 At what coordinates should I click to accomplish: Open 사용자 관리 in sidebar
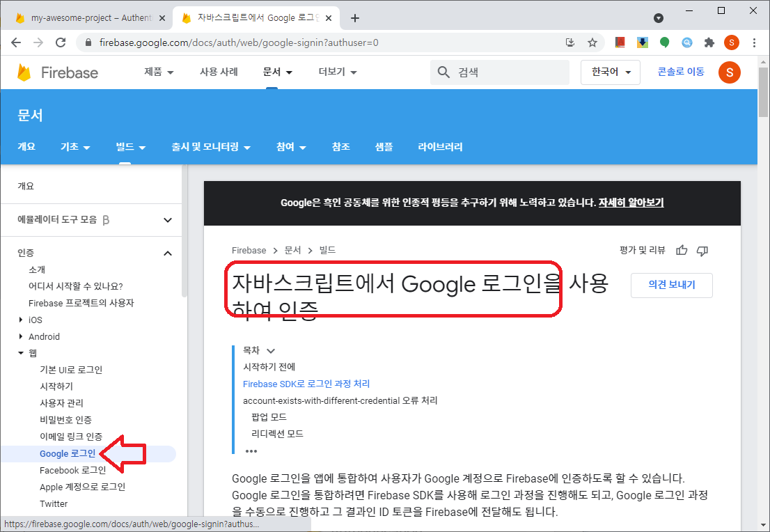click(61, 403)
